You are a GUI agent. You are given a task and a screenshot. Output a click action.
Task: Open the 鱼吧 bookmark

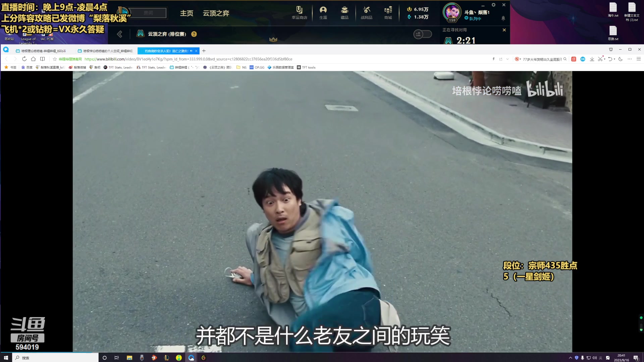click(x=95, y=67)
